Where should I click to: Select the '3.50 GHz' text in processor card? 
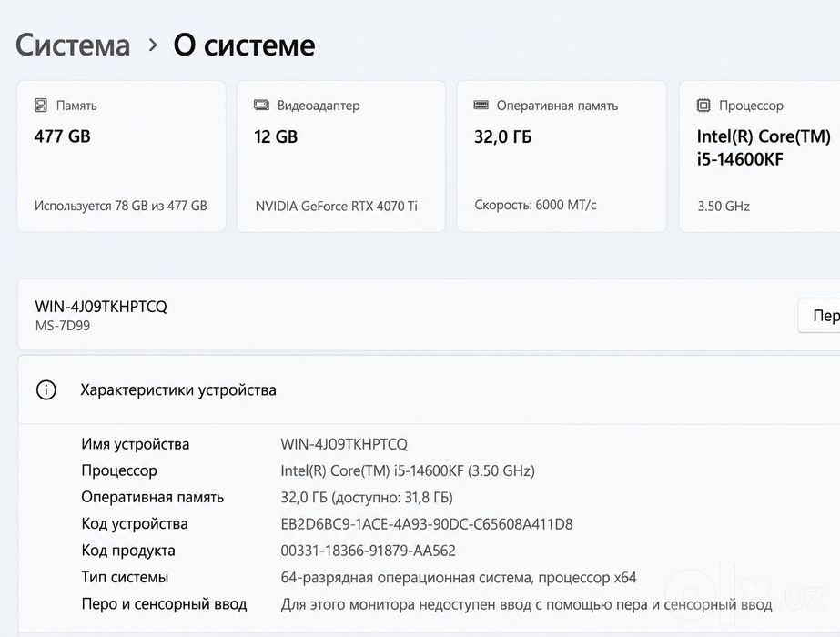click(x=724, y=207)
